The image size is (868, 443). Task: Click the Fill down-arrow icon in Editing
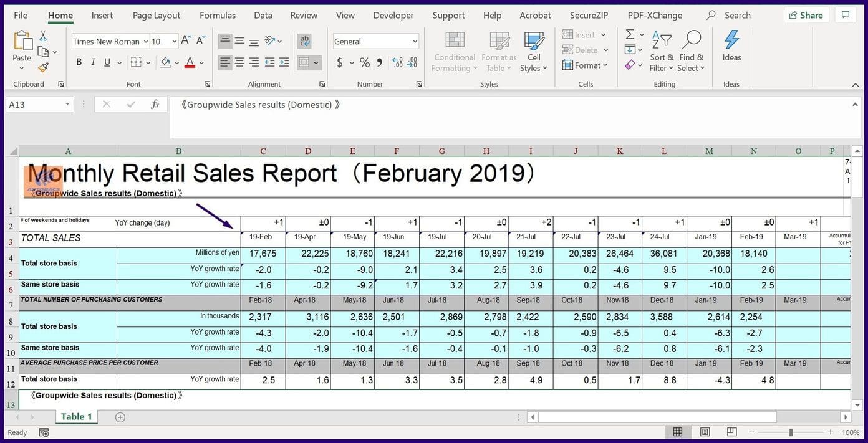click(630, 49)
